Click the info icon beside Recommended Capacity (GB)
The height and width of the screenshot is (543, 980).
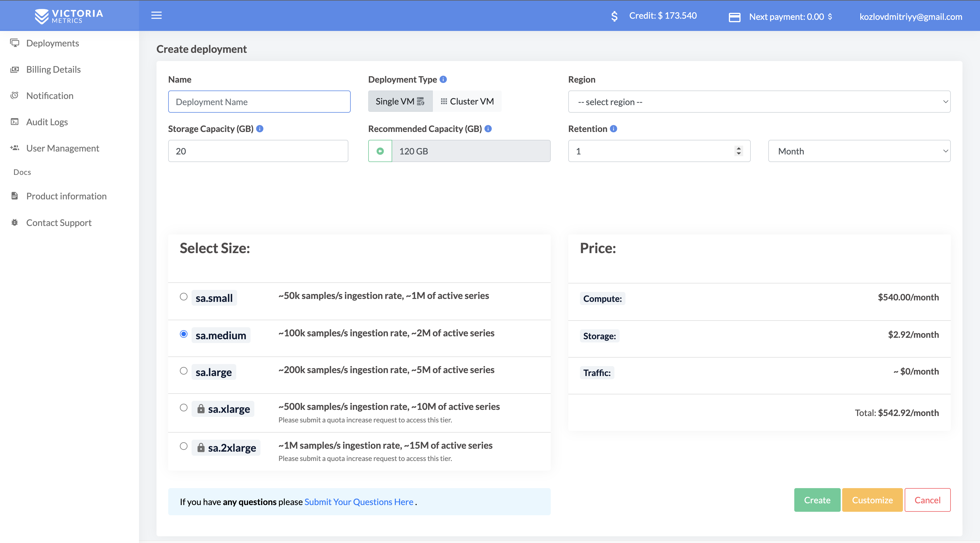[x=488, y=128]
